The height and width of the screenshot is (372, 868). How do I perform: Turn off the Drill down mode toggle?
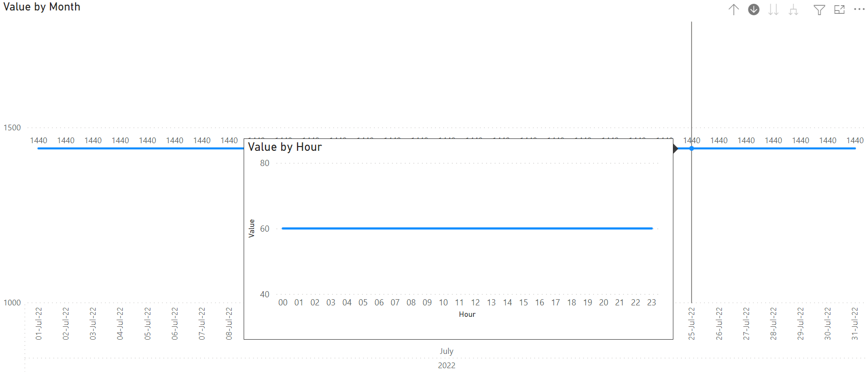tap(754, 10)
